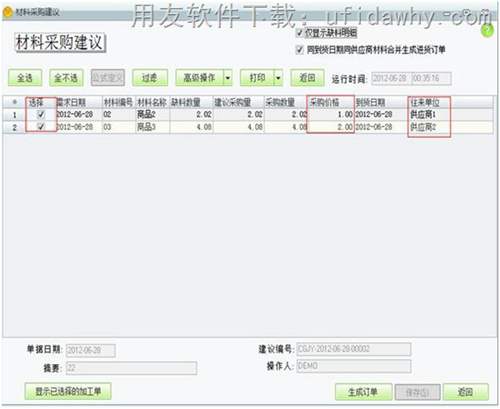Click the 高级操作 button

(x=200, y=78)
